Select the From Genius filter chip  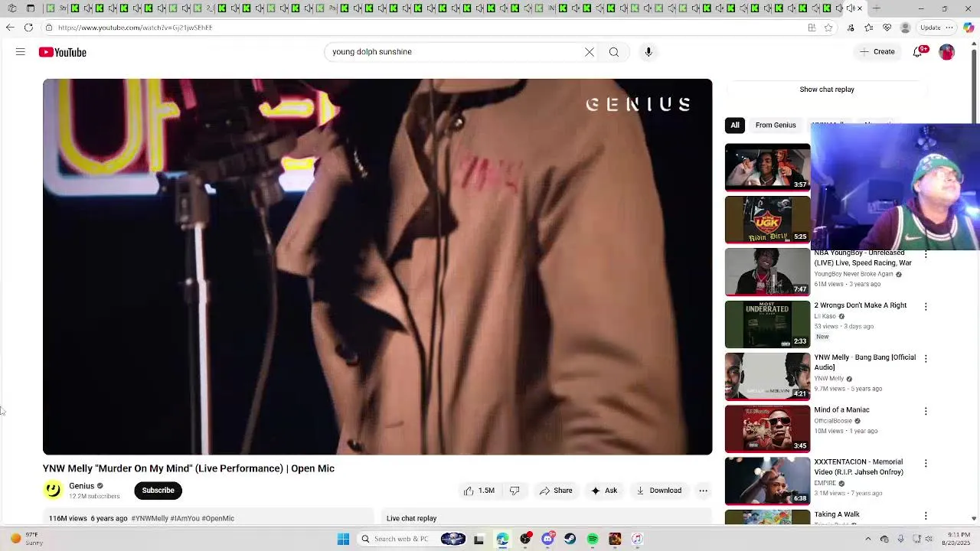coord(776,125)
